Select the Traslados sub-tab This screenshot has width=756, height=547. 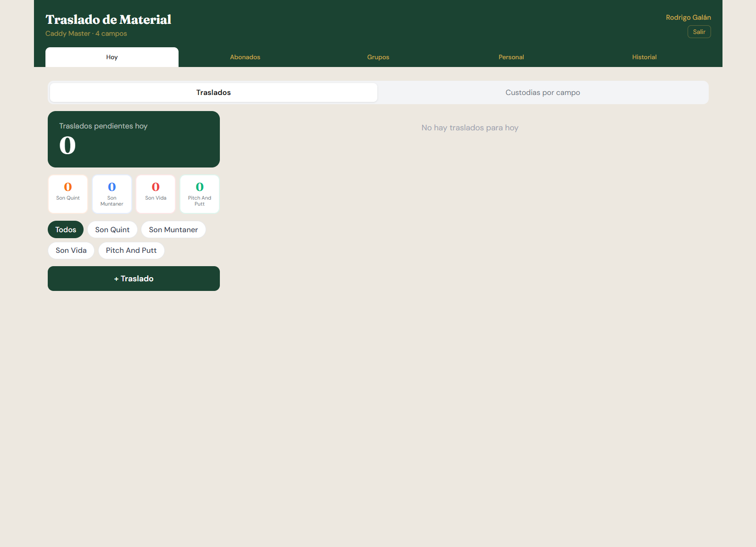click(x=213, y=92)
